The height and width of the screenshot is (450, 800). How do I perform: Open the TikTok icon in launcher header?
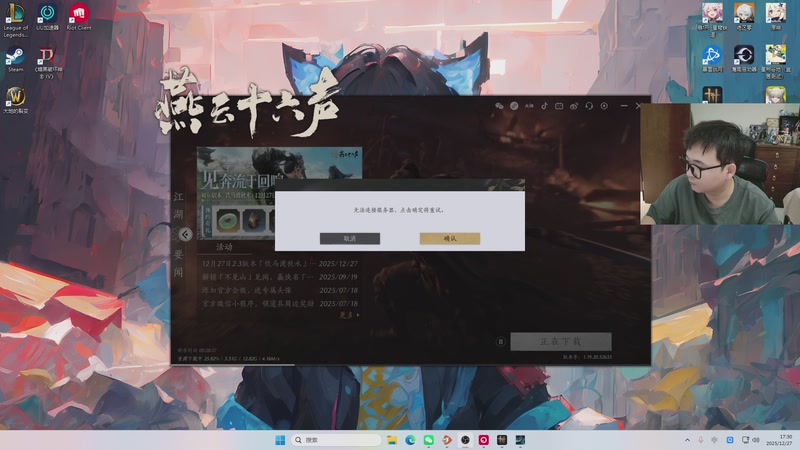point(544,106)
